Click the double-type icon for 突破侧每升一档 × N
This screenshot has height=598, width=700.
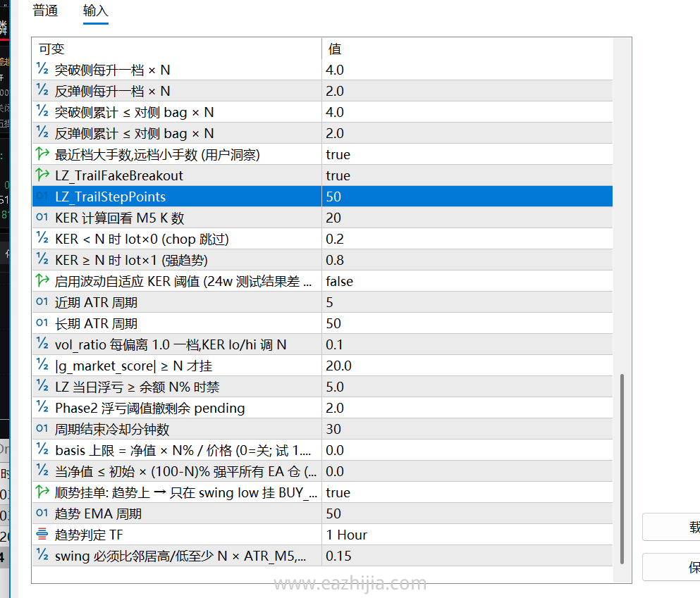click(x=42, y=70)
